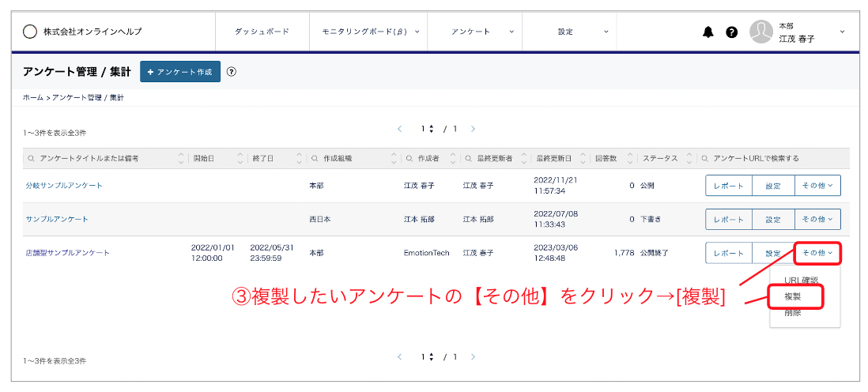The image size is (868, 392).
Task: Go to previous page with top arrow
Action: pyautogui.click(x=400, y=129)
